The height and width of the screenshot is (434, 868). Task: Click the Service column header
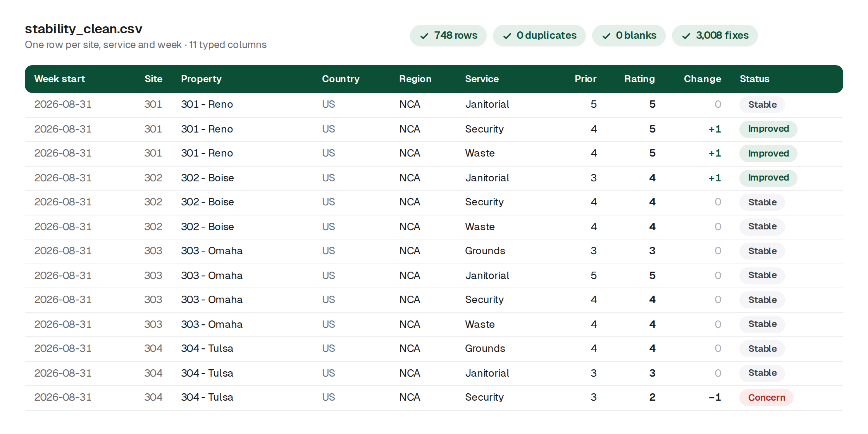point(482,79)
